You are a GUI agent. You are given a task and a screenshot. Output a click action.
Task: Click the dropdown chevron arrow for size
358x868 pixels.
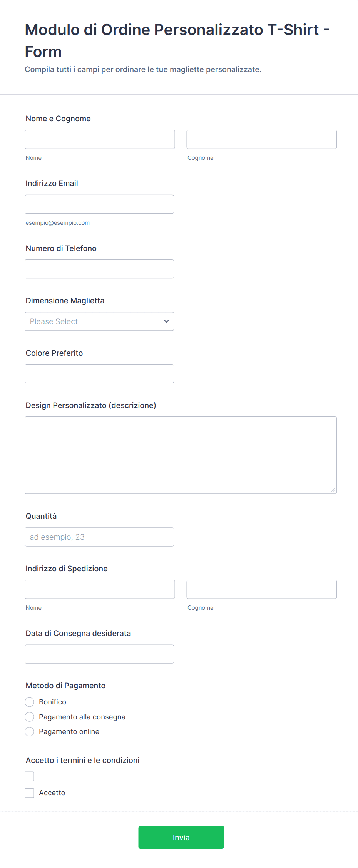(166, 321)
